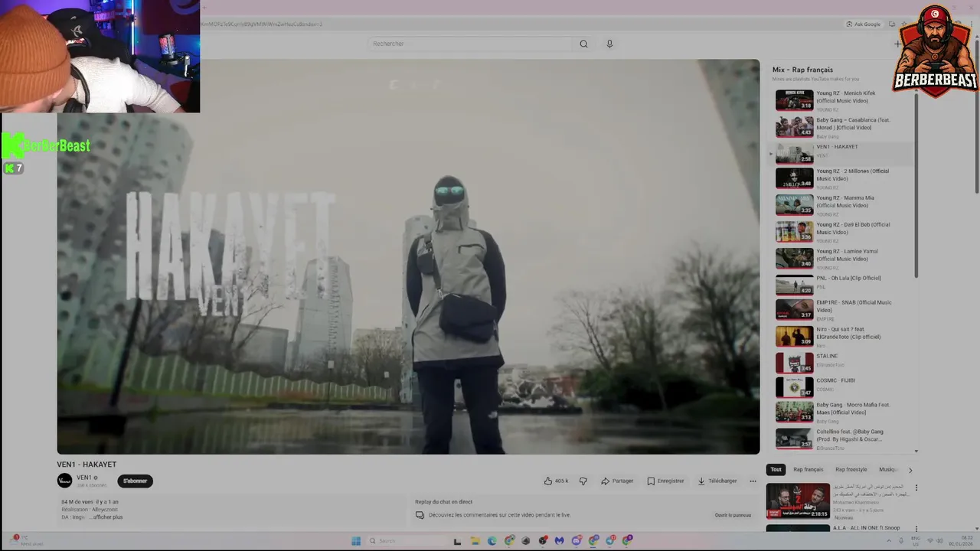Share the video using Partager
Screen dimensions: 980x551
617,481
